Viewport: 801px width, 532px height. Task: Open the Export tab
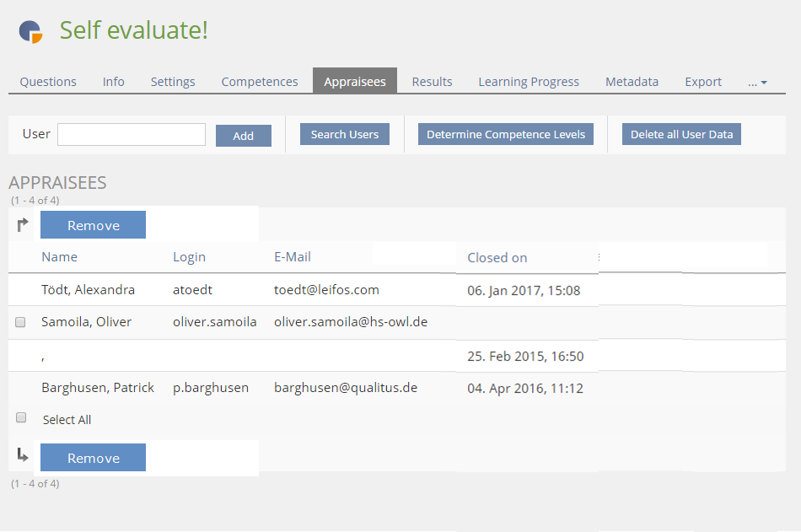pyautogui.click(x=703, y=82)
